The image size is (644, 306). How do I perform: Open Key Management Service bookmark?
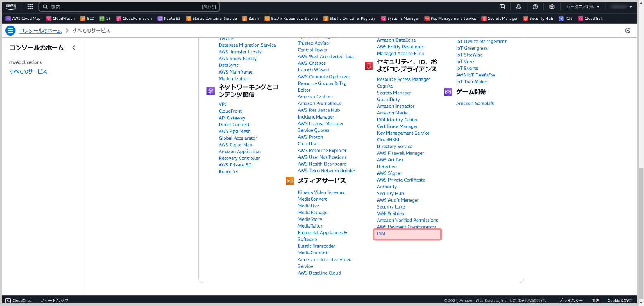click(450, 19)
